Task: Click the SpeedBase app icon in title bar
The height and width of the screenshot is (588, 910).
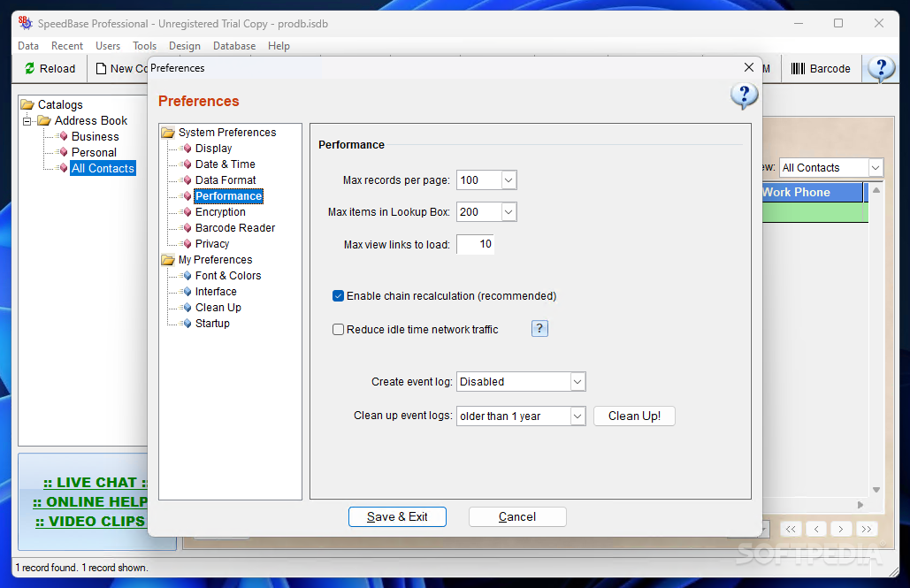Action: pos(25,23)
